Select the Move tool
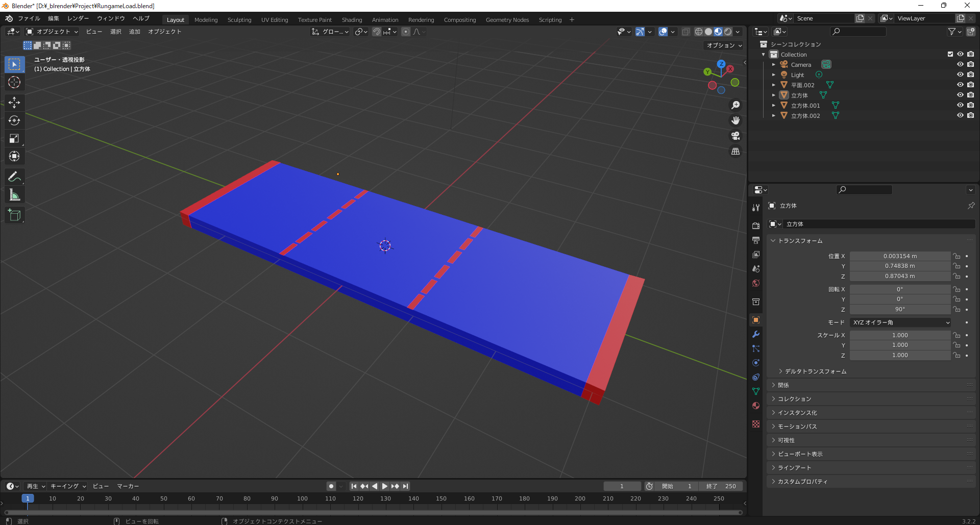The width and height of the screenshot is (980, 525). pyautogui.click(x=14, y=103)
